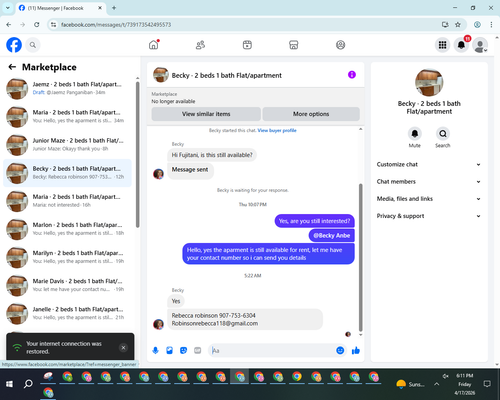Open the Groups profile-circle icon in nav
The image size is (500, 400).
tap(340, 45)
